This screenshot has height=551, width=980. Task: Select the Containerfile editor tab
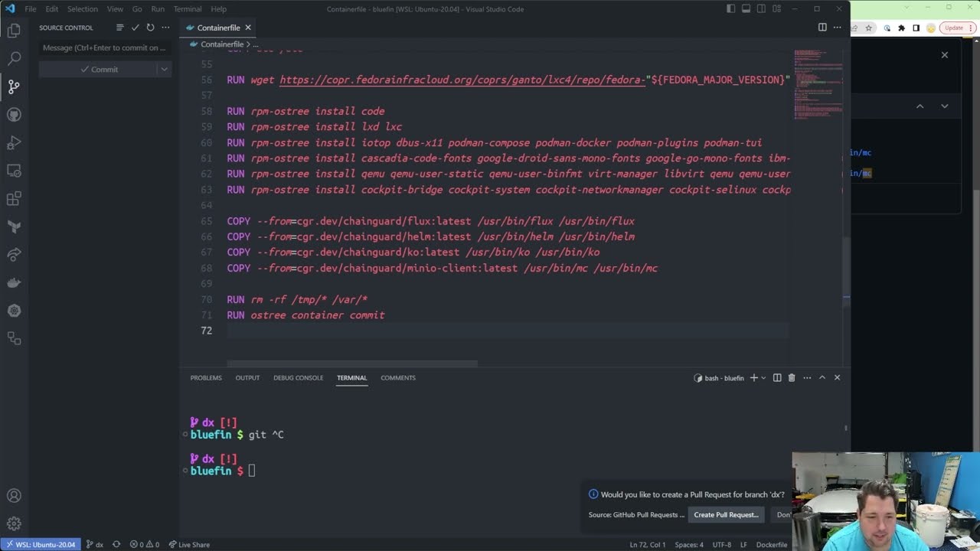218,28
